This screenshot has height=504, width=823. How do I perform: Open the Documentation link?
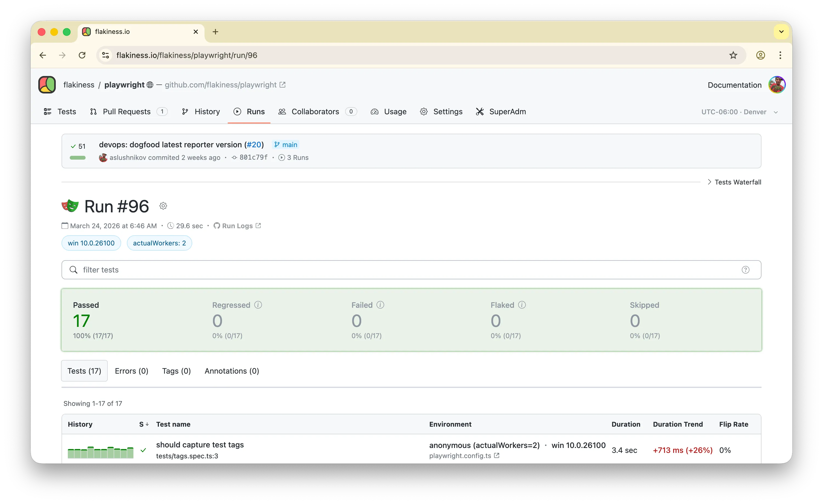[x=734, y=85]
